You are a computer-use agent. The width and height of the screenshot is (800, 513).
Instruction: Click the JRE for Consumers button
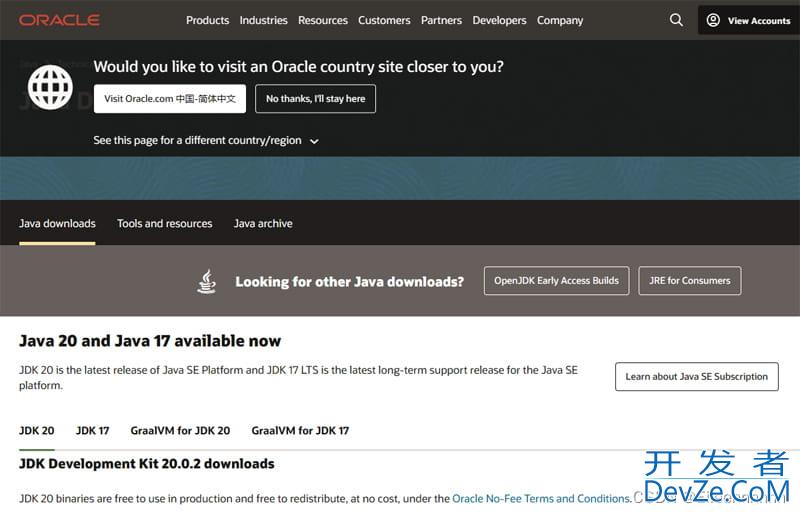[x=690, y=281]
